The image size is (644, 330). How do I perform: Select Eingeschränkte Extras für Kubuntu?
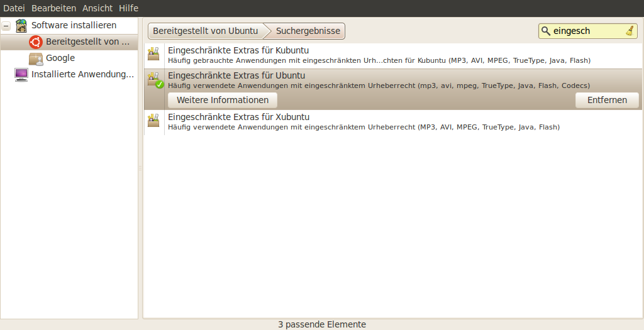coord(238,50)
